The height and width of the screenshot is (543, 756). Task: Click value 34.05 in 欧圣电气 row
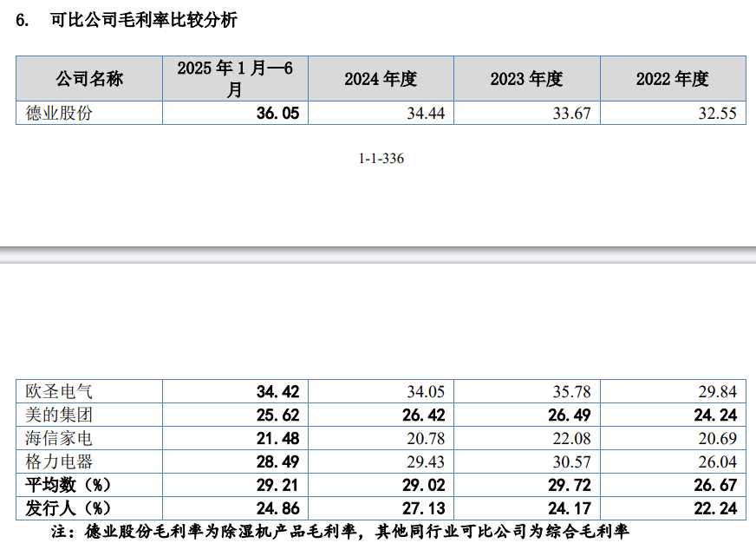coord(425,391)
